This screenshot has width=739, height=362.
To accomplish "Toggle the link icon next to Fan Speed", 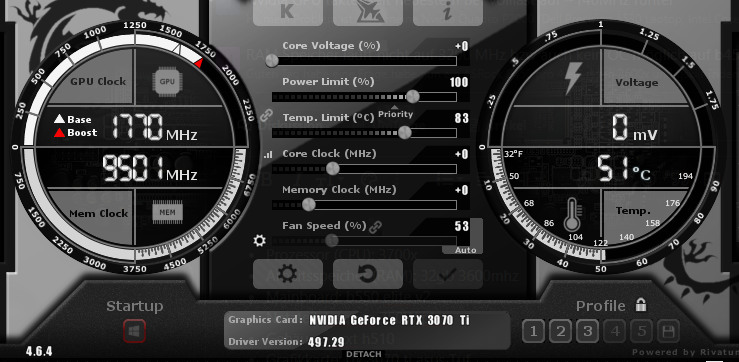I will pos(375,227).
